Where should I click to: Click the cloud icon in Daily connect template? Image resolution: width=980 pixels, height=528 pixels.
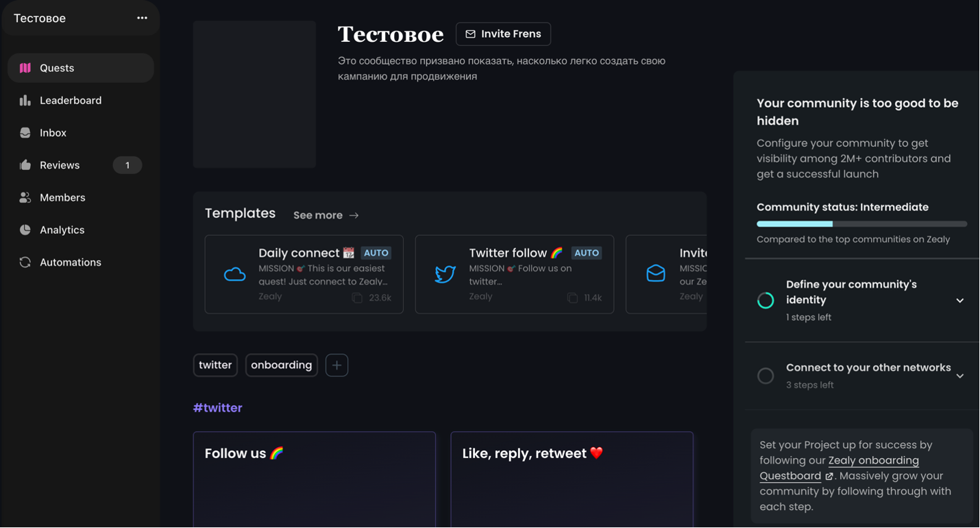(235, 274)
